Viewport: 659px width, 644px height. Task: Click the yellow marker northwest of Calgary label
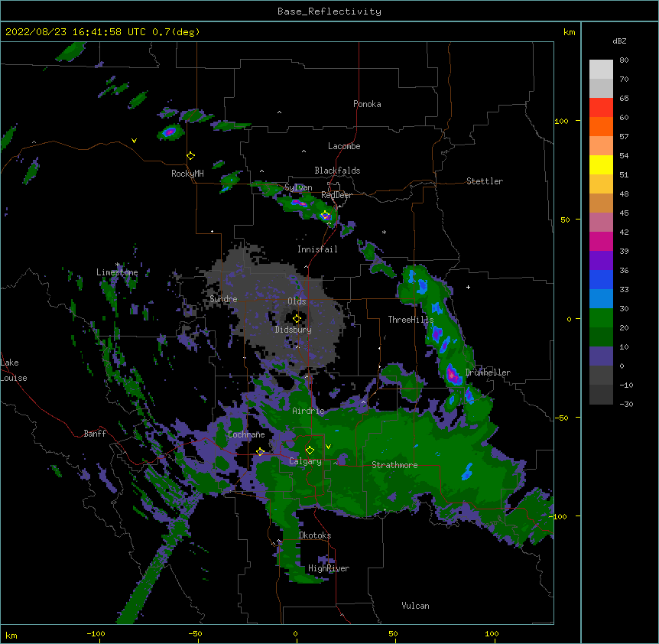click(x=310, y=450)
